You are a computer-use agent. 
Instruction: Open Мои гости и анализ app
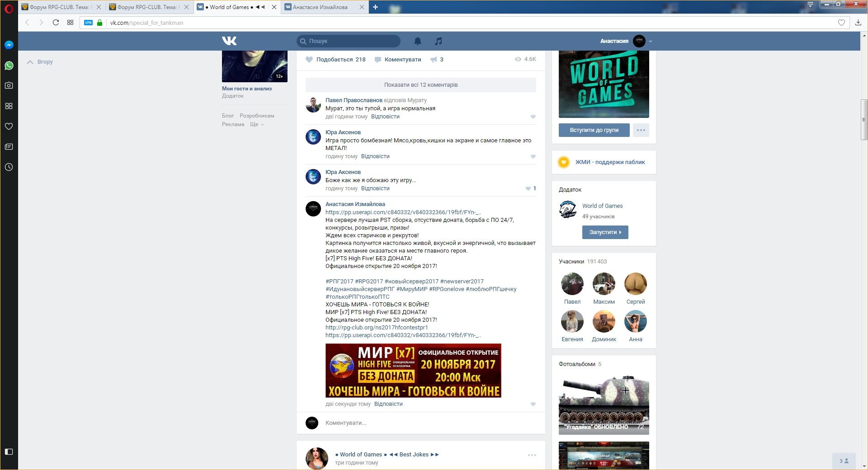[247, 89]
